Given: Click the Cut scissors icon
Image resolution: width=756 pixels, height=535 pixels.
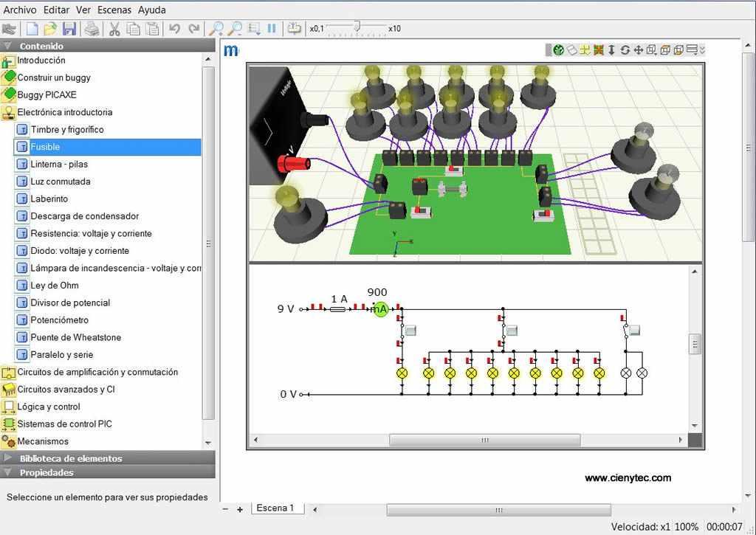Looking at the screenshot, I should pyautogui.click(x=114, y=29).
